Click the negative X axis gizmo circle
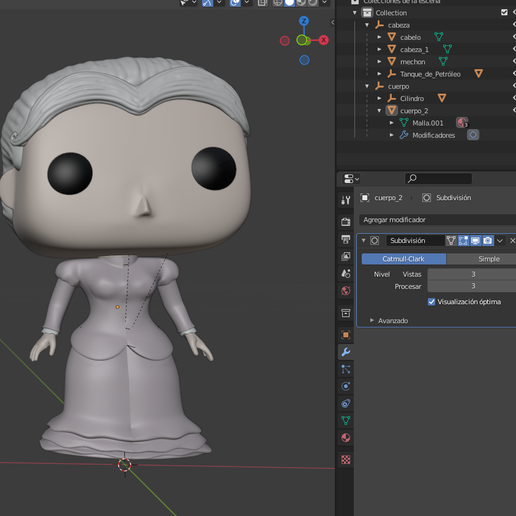 pyautogui.click(x=284, y=41)
